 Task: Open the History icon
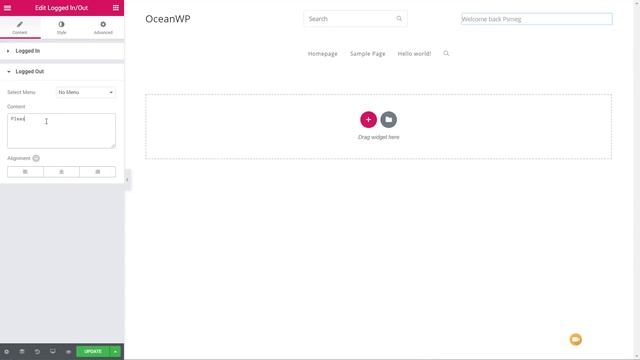(x=37, y=351)
